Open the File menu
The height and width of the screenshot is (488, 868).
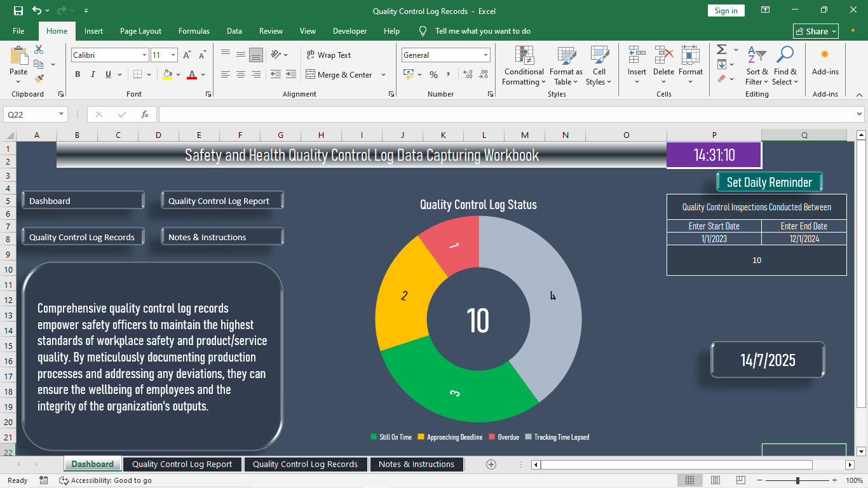tap(18, 30)
